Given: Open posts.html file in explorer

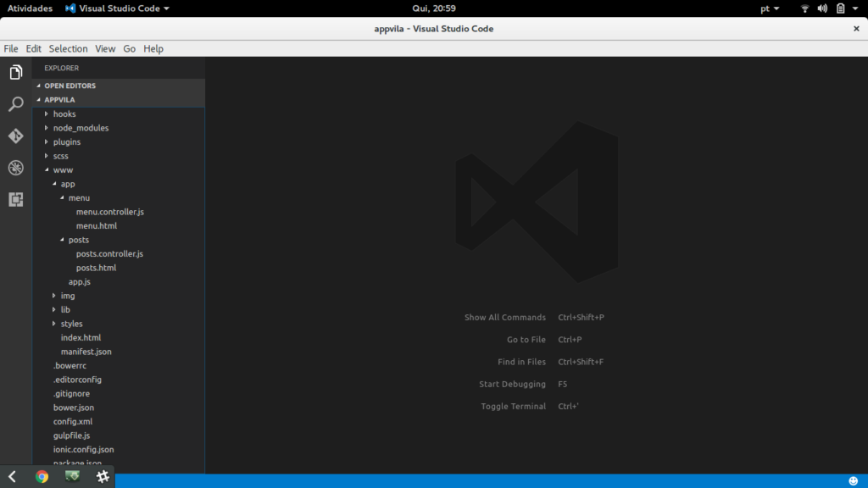Looking at the screenshot, I should [96, 268].
